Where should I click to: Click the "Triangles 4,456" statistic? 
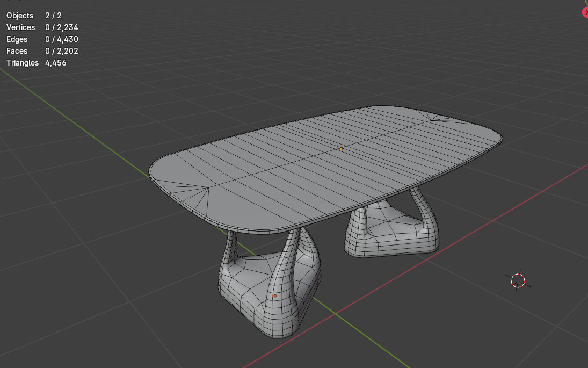pos(37,63)
